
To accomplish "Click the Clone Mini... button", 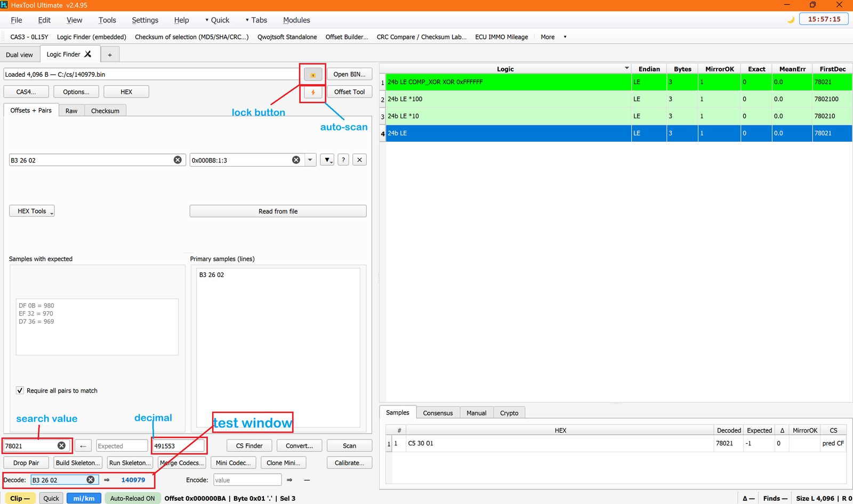I will point(284,463).
